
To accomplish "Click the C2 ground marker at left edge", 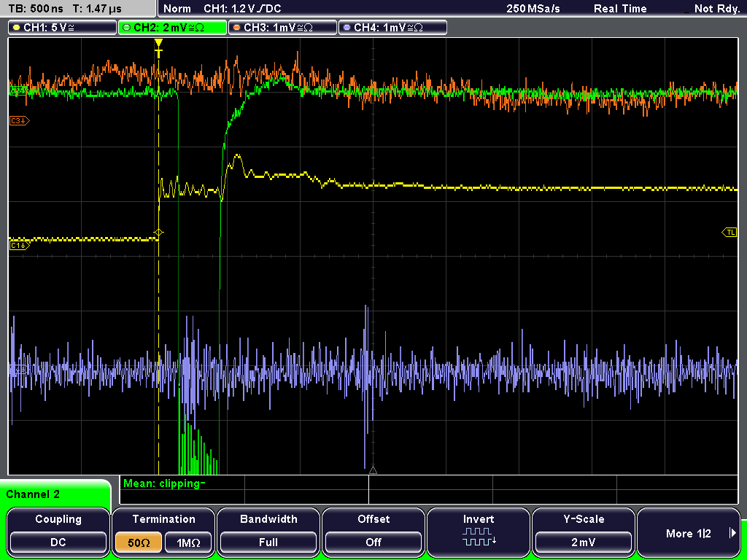I will [x=19, y=90].
